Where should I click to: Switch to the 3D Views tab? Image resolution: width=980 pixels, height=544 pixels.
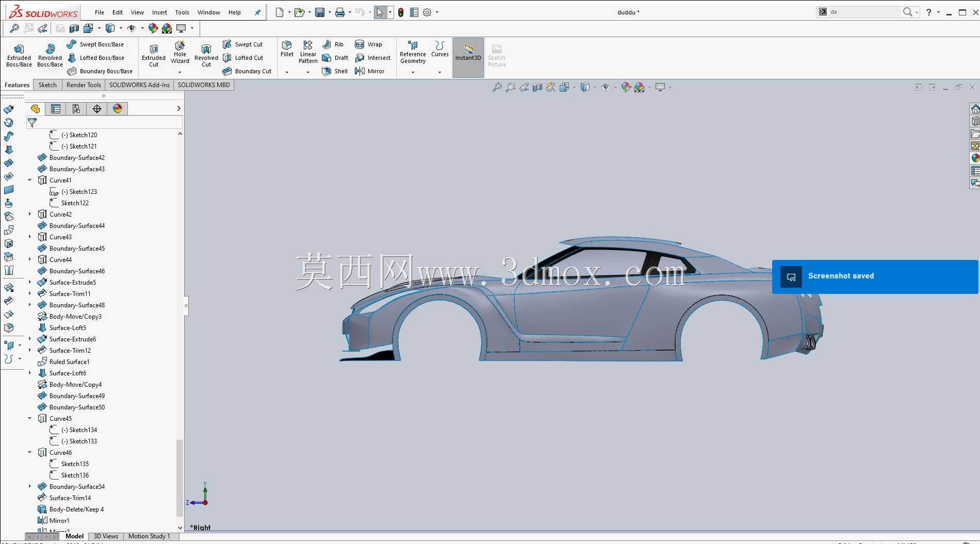pyautogui.click(x=106, y=536)
